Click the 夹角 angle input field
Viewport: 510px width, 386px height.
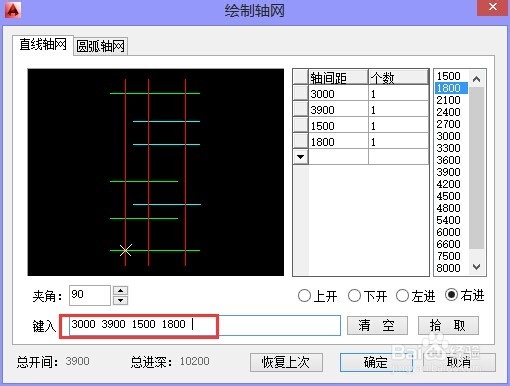coord(90,295)
